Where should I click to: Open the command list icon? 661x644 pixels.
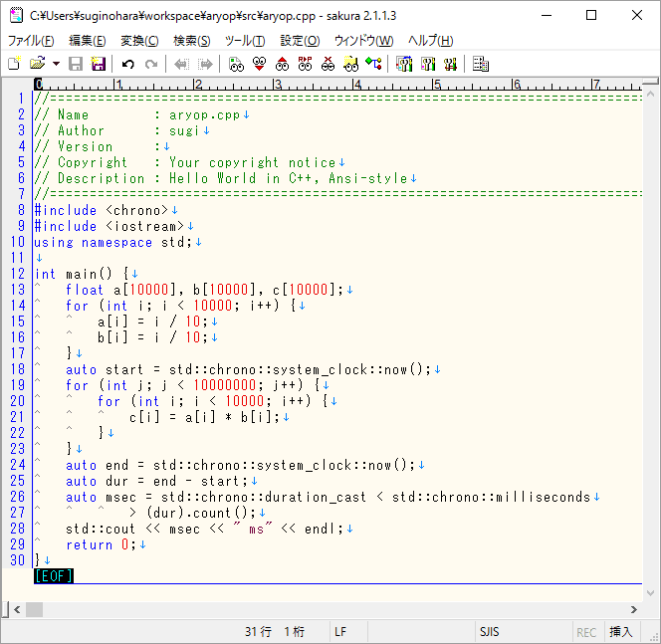click(x=481, y=64)
